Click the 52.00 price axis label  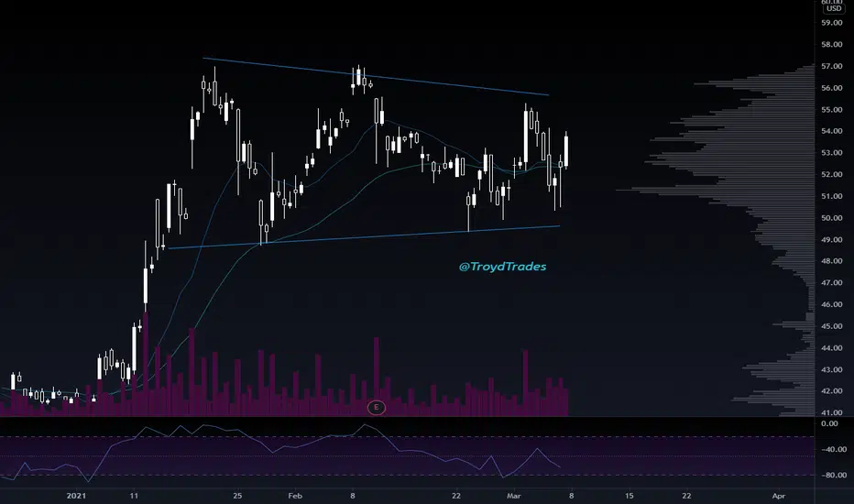point(832,174)
